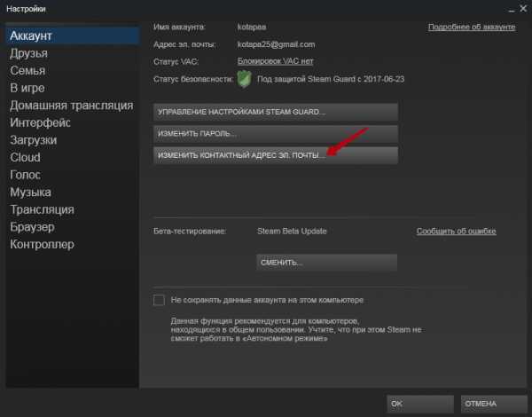Toggle Не сохранять данные аккаунта checkbox

click(159, 300)
